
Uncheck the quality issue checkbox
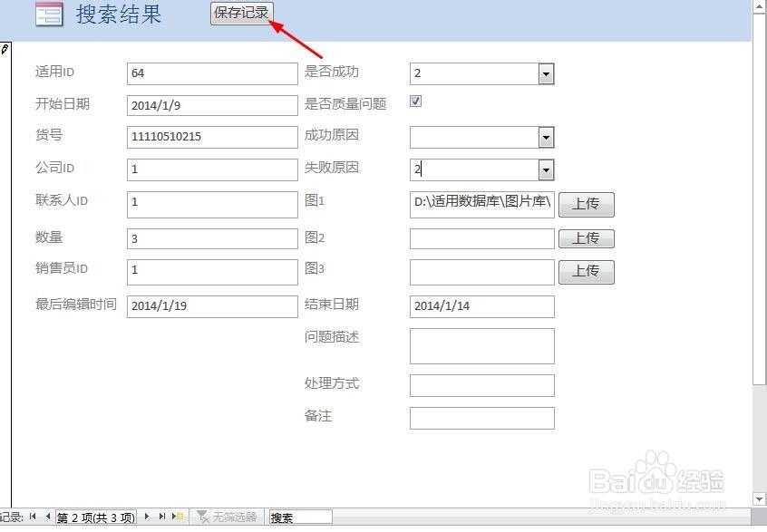[x=415, y=102]
